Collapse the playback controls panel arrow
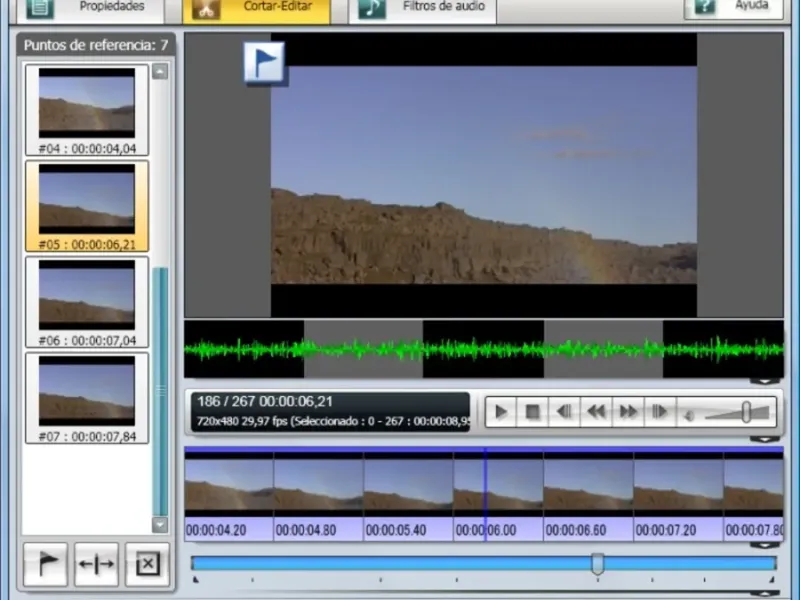The image size is (800, 600). click(x=764, y=439)
